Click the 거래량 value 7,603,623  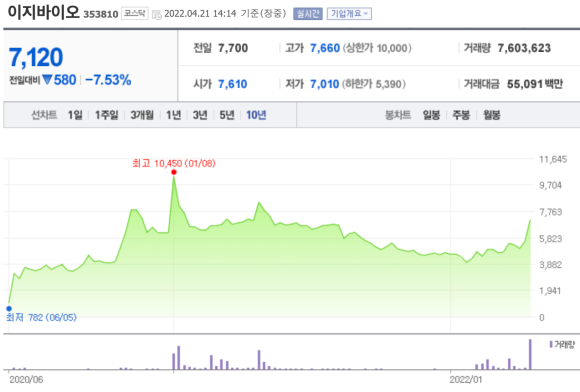pos(524,48)
